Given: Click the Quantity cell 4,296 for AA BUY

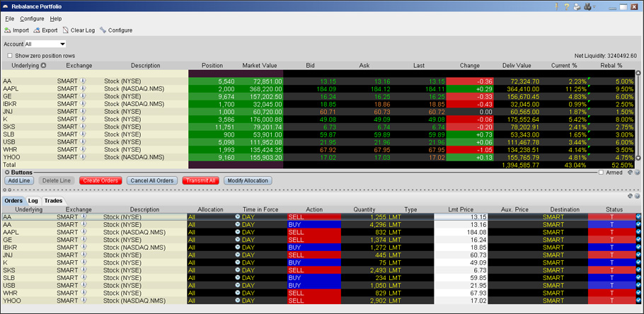Looking at the screenshot, I should point(364,224).
